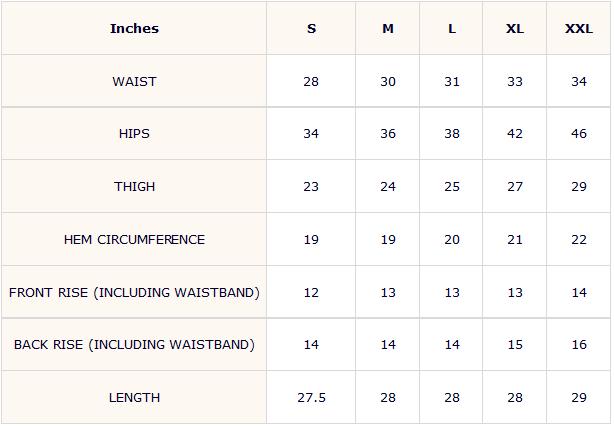Select the S size column header
Image resolution: width=614 pixels, height=427 pixels.
tap(311, 29)
